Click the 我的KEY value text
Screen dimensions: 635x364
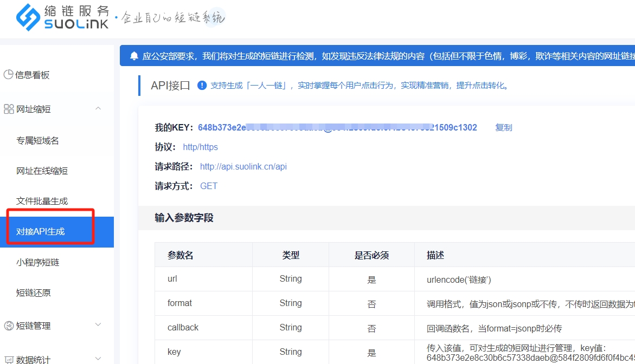coord(337,127)
